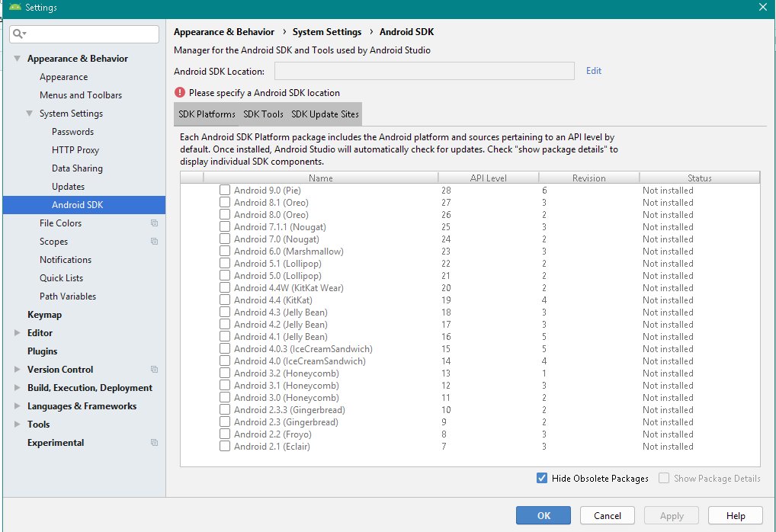776x532 pixels.
Task: Open the Plugins settings page
Action: point(42,351)
